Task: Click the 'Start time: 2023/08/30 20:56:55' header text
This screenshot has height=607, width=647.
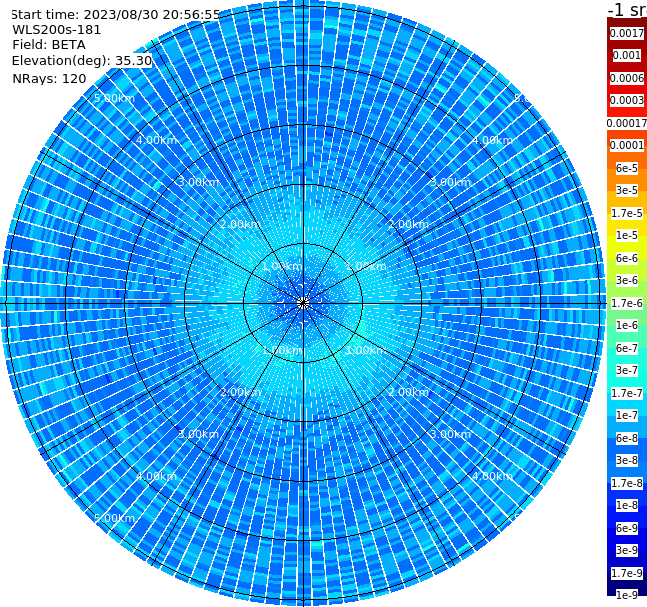Action: point(116,15)
